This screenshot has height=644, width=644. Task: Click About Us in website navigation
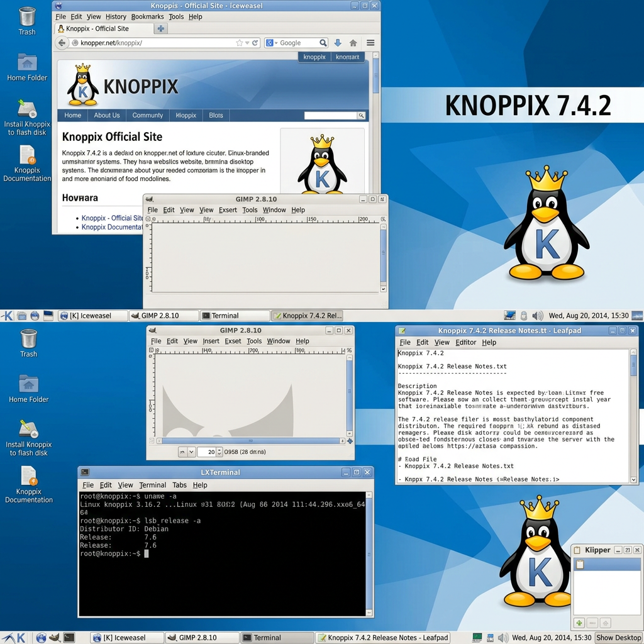107,116
